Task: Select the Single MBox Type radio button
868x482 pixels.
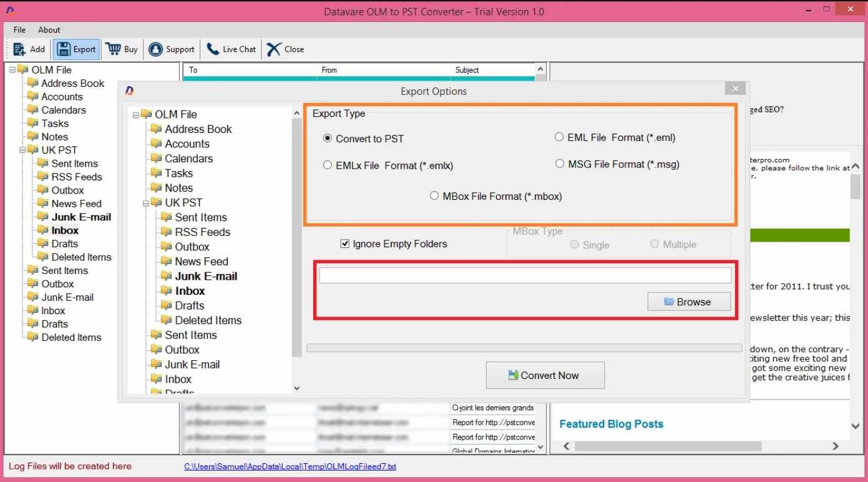Action: pyautogui.click(x=574, y=244)
